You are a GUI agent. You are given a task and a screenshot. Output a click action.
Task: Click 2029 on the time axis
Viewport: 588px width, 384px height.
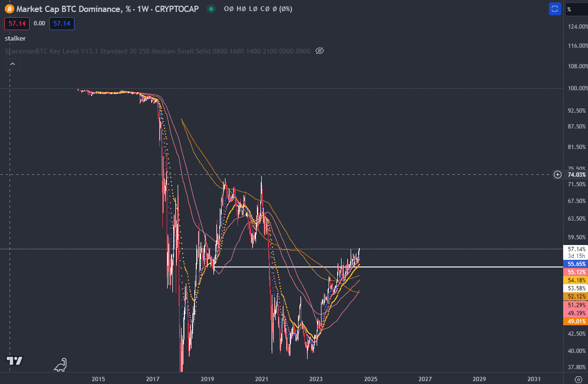(x=479, y=379)
